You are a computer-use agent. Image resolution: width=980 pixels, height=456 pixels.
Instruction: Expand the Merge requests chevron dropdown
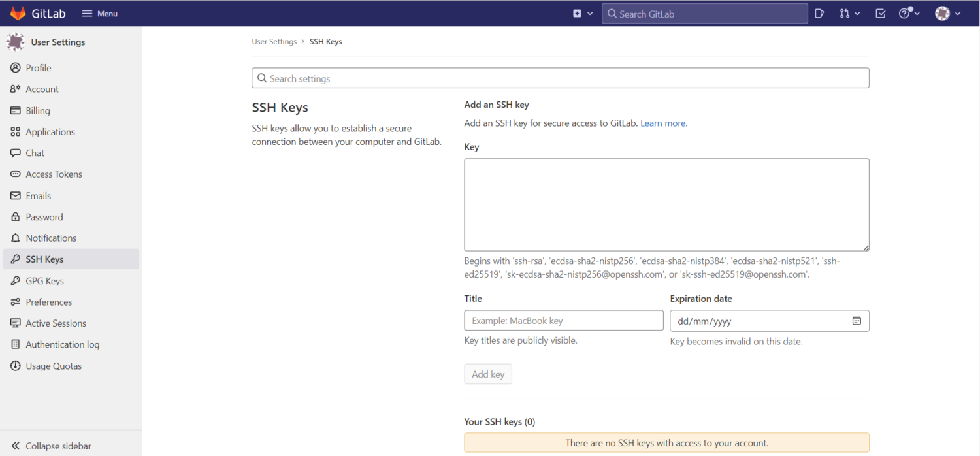[857, 13]
